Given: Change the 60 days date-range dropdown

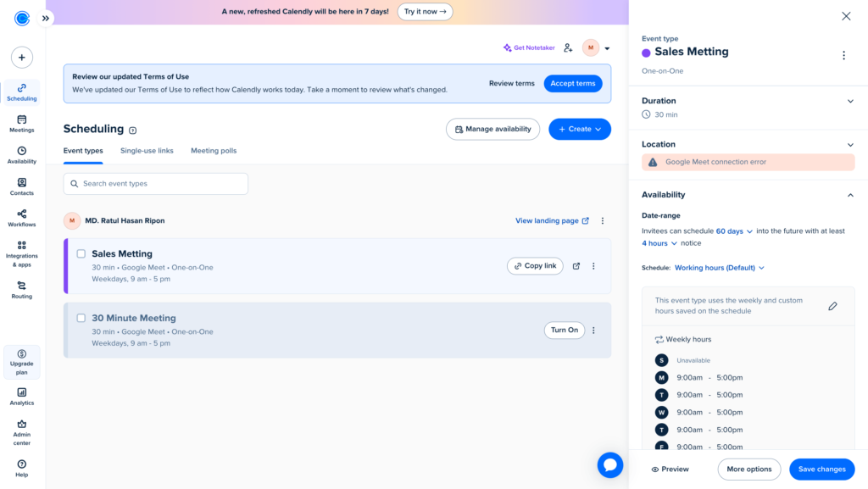Looking at the screenshot, I should pyautogui.click(x=734, y=231).
